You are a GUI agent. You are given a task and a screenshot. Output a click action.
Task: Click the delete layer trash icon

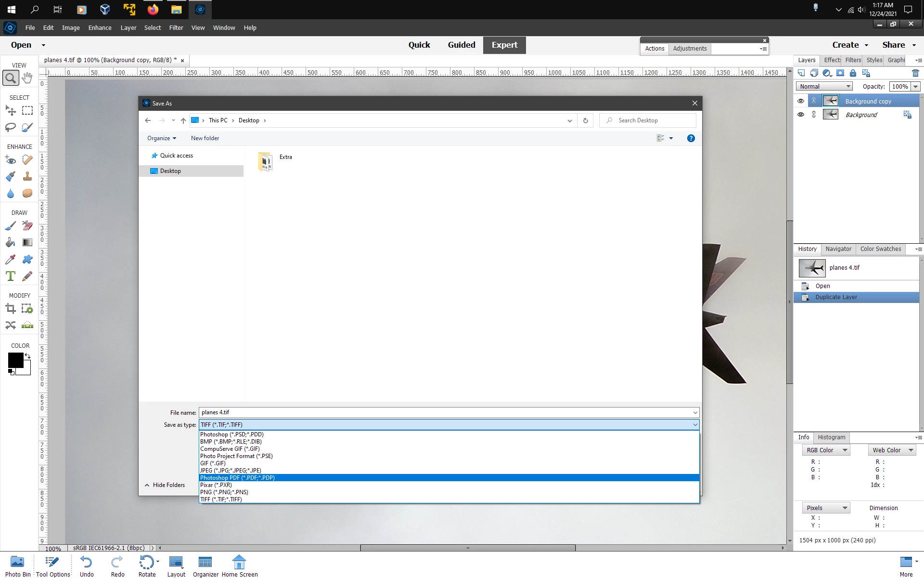[915, 73]
